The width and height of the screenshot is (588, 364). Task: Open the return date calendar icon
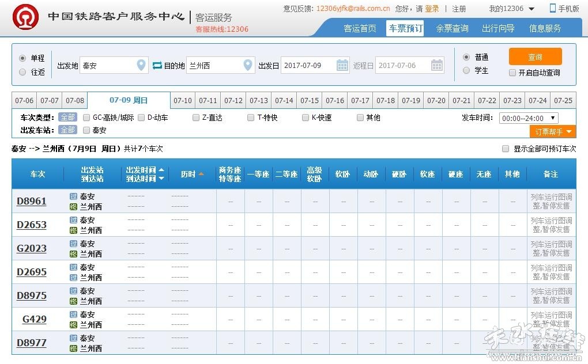point(437,66)
